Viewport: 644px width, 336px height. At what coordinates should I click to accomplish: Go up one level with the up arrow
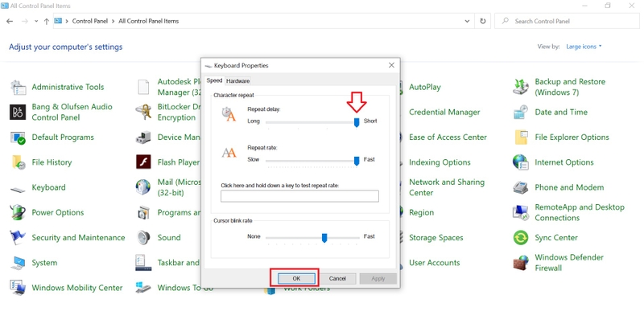pyautogui.click(x=47, y=22)
